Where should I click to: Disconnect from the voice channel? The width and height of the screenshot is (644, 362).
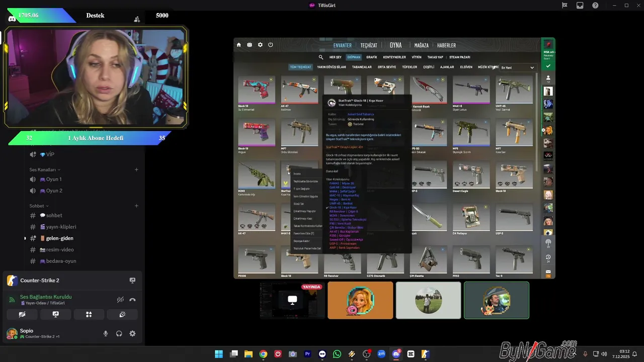pyautogui.click(x=132, y=300)
